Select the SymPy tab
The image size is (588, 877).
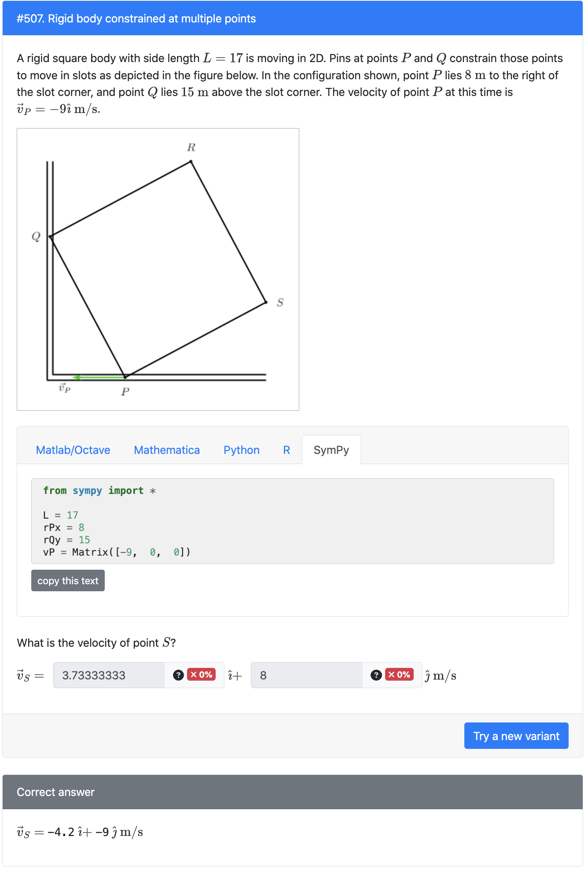pyautogui.click(x=331, y=450)
